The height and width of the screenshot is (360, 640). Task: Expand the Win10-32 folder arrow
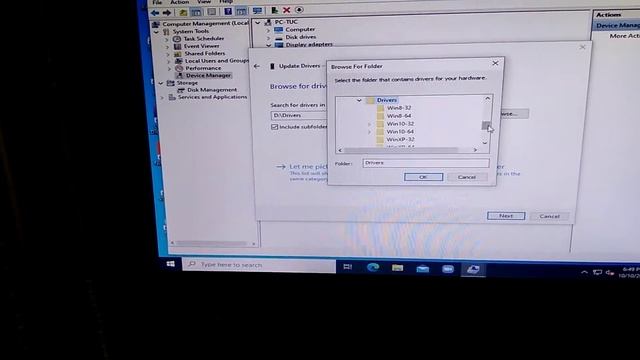click(369, 124)
